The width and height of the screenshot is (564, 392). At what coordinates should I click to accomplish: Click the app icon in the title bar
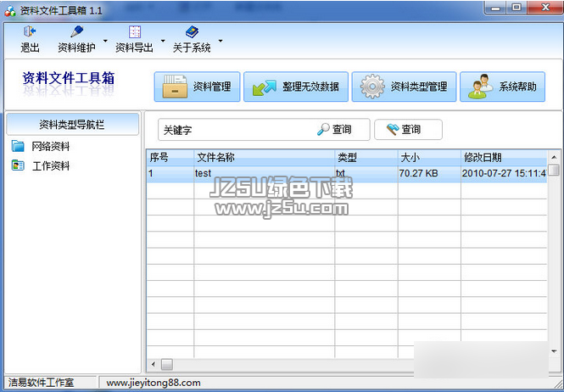10,11
